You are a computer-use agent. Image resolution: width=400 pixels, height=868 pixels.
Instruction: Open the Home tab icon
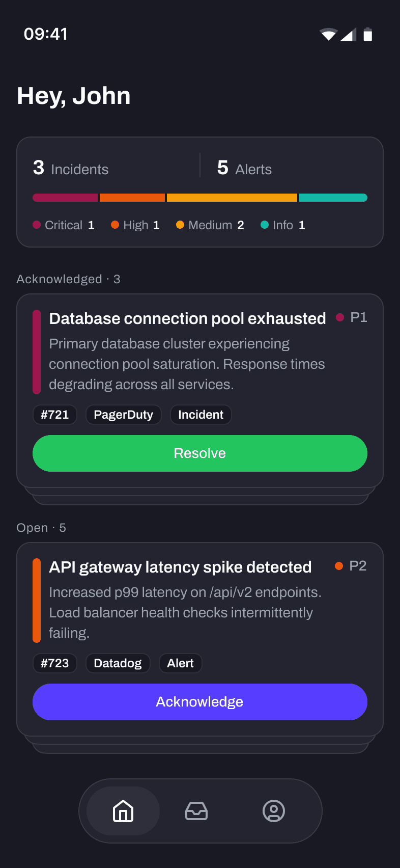tap(123, 811)
